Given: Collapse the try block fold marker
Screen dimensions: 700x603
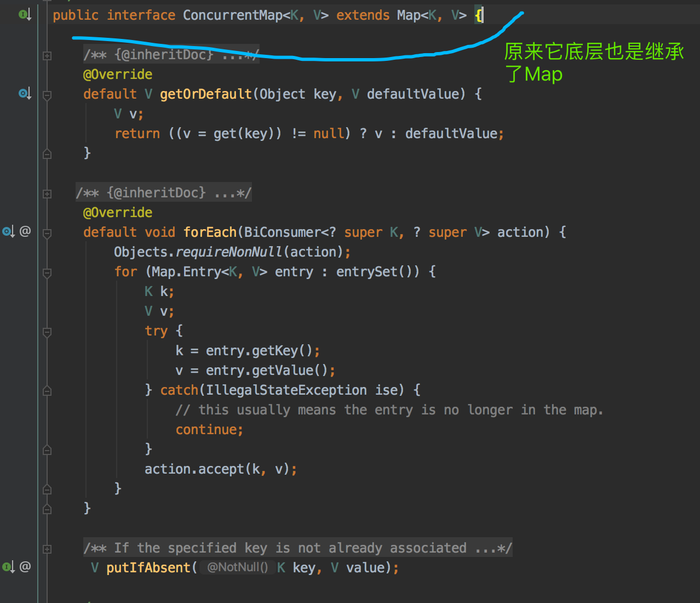Looking at the screenshot, I should [47, 332].
